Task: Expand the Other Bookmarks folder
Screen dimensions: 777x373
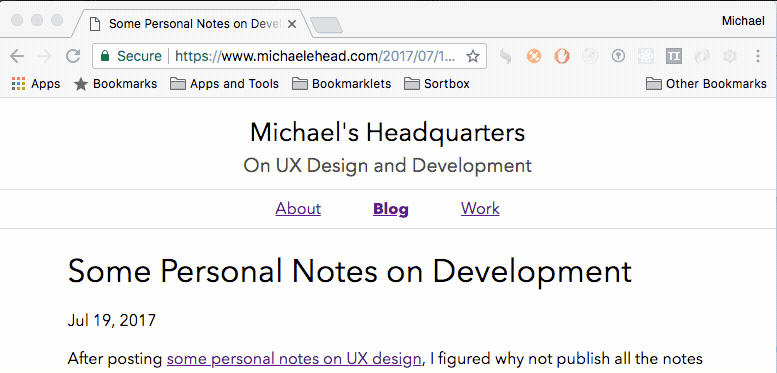Action: tap(707, 84)
